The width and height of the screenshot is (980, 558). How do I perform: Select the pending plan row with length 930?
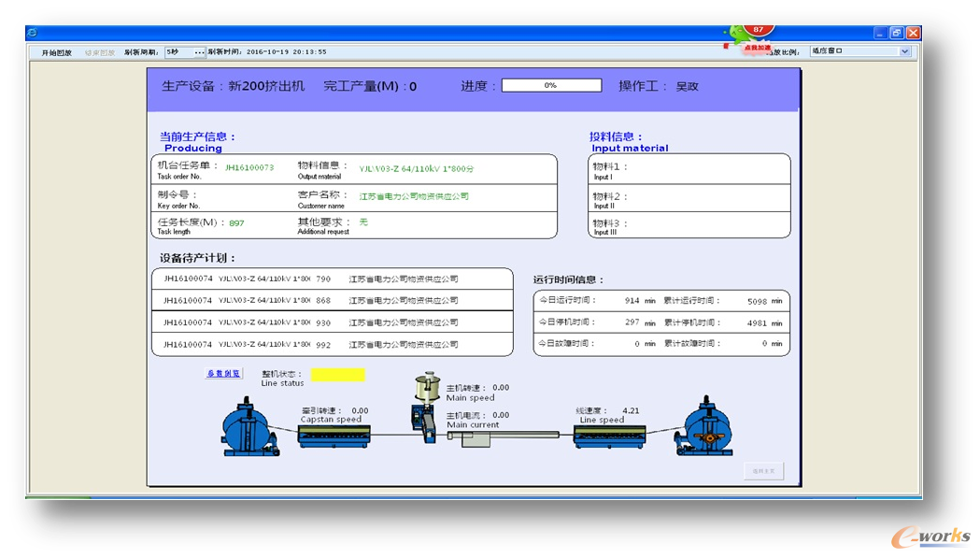tap(332, 322)
